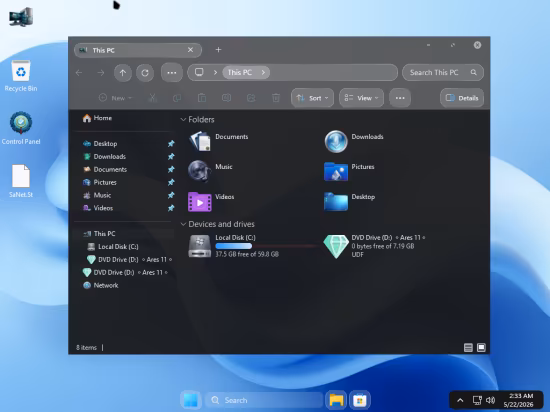
Task: Unpin Documents from quick access
Action: (x=171, y=169)
